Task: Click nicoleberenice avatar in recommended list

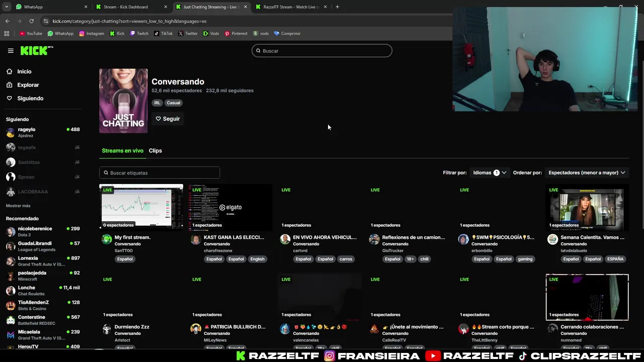Action: 11,232
